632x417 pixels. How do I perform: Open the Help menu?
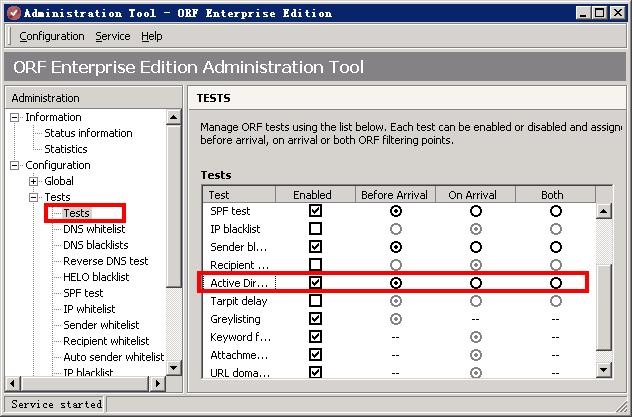click(x=152, y=36)
